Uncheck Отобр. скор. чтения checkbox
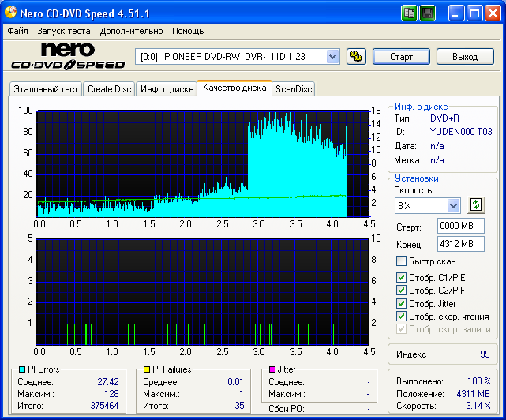The height and width of the screenshot is (420, 506). [x=401, y=316]
